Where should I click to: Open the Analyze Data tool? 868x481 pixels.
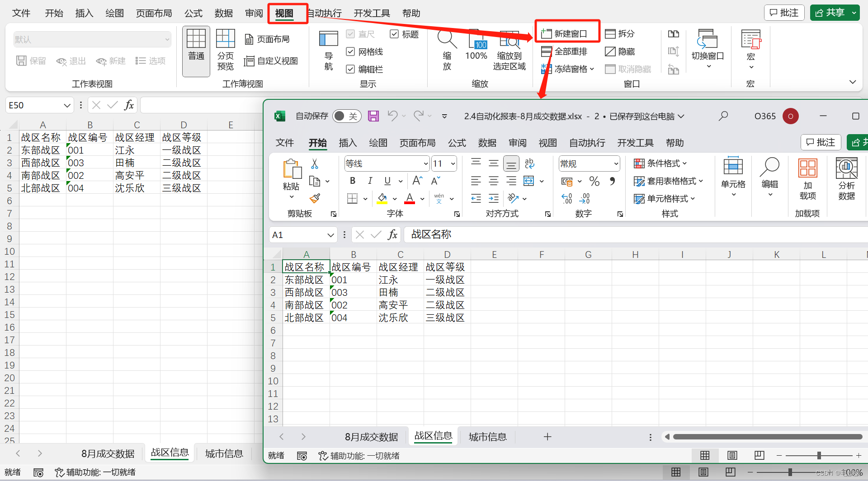coord(846,179)
